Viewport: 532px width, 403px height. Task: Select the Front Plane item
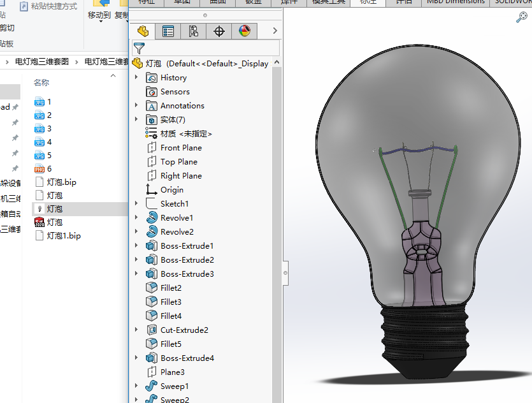click(181, 148)
